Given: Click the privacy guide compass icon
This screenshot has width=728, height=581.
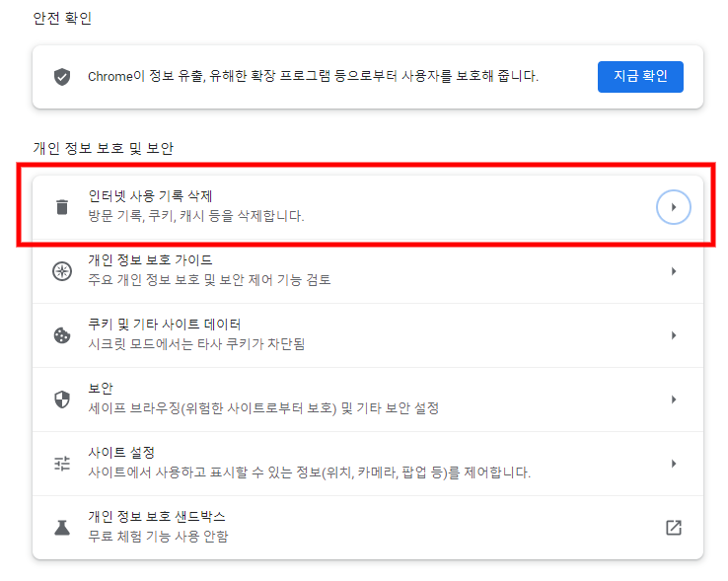Looking at the screenshot, I should coord(62,271).
